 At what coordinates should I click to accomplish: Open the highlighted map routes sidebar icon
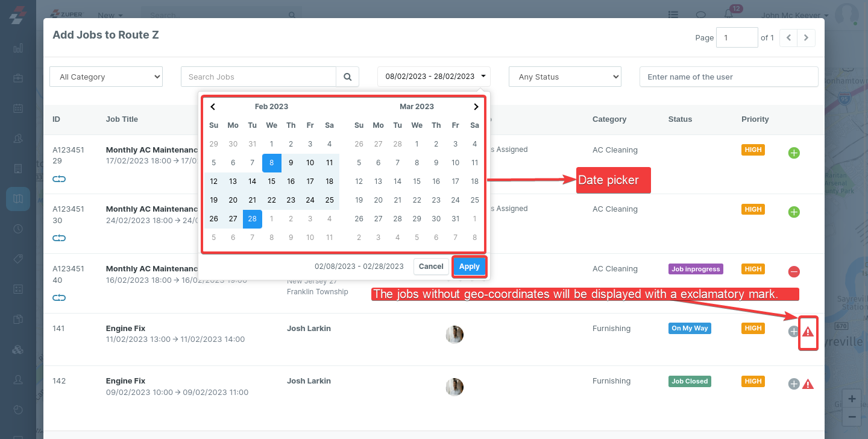(x=18, y=198)
